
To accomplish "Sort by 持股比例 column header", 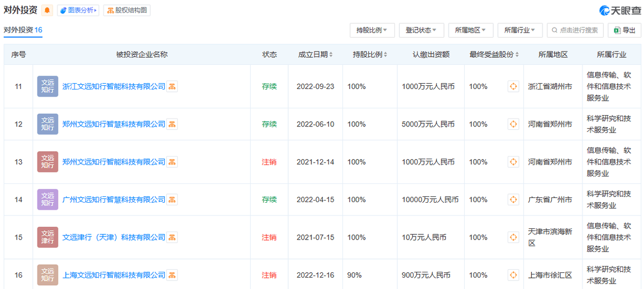I will click(x=370, y=55).
